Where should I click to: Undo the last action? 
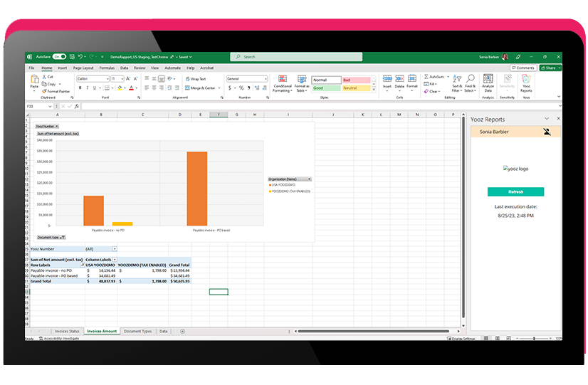point(80,57)
